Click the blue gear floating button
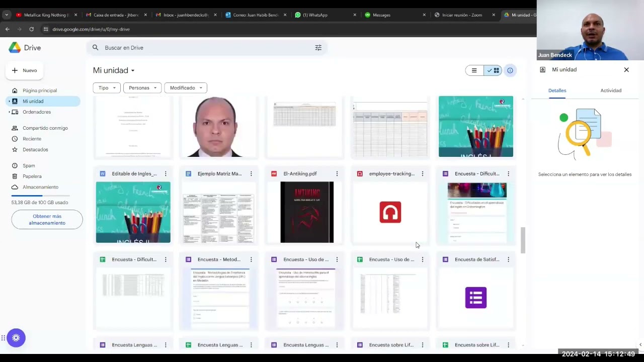Image resolution: width=644 pixels, height=362 pixels. (16, 338)
